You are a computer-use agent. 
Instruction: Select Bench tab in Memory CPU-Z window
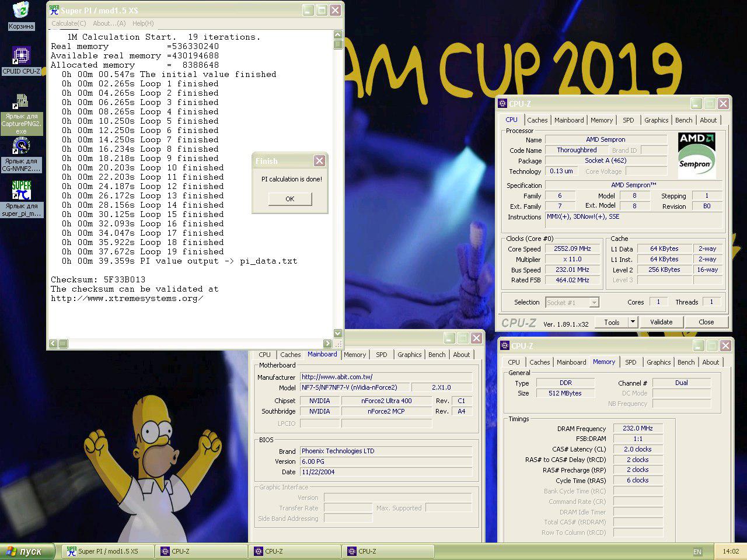coord(686,362)
